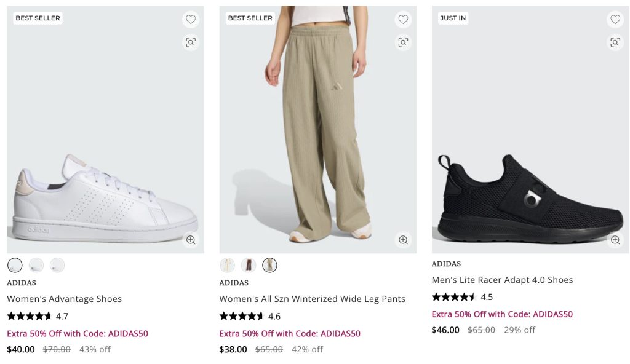Screen dimensions: 630x364
Task: Select second color swatch for Advantage Shoes
Action: tap(36, 265)
